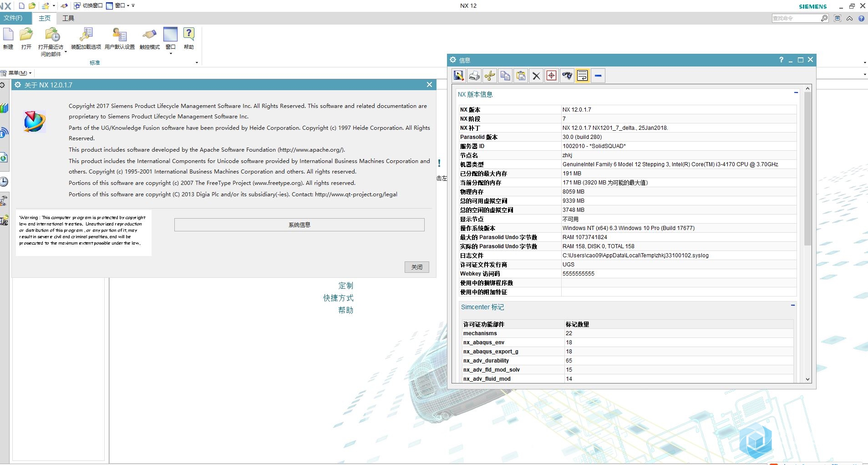Toggle 触控模式 touch mode in ribbon

click(149, 39)
